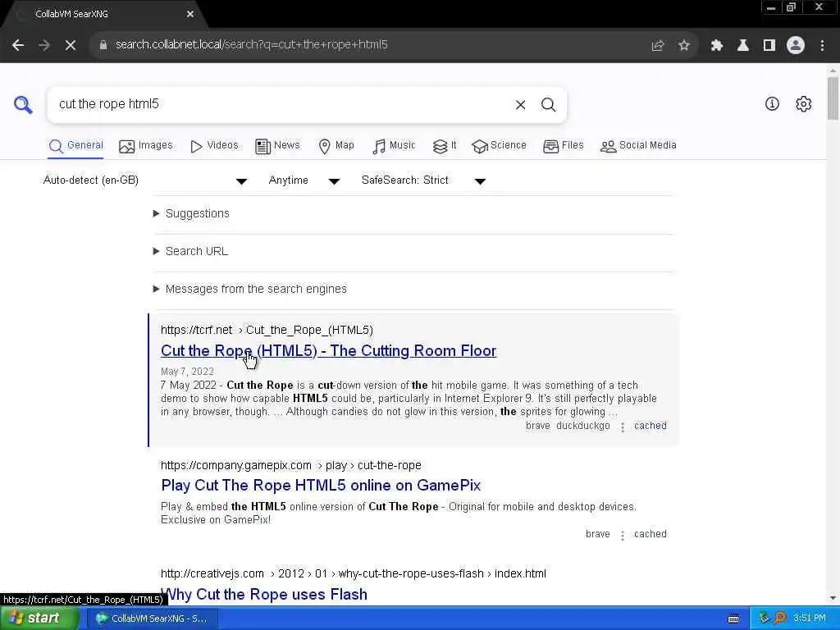
Task: Click the page vertical scrollbar thumb
Action: click(833, 98)
